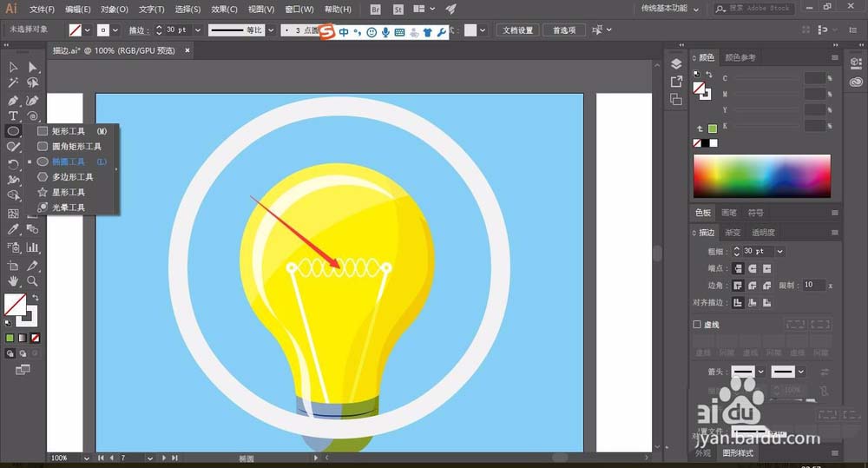Align stroke to center in 对齐描边
This screenshot has width=868, height=468.
pyautogui.click(x=738, y=303)
